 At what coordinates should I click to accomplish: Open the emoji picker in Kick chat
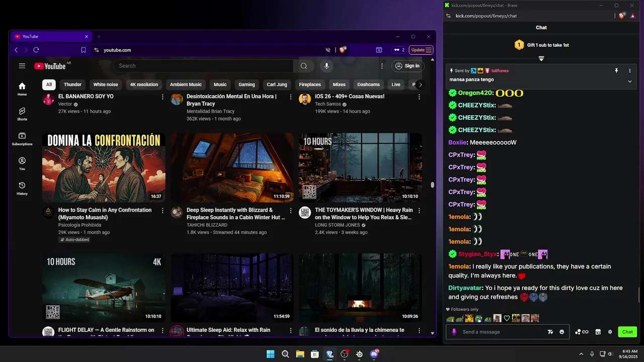tap(562, 332)
